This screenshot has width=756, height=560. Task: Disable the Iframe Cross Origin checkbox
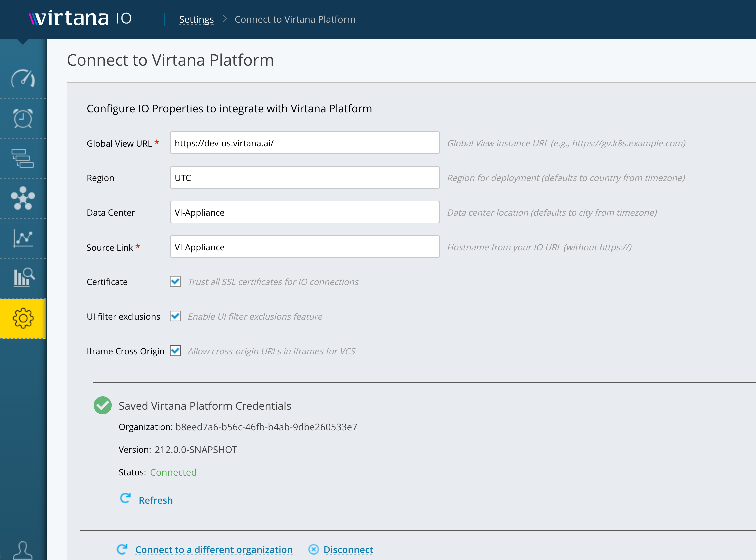tap(175, 351)
